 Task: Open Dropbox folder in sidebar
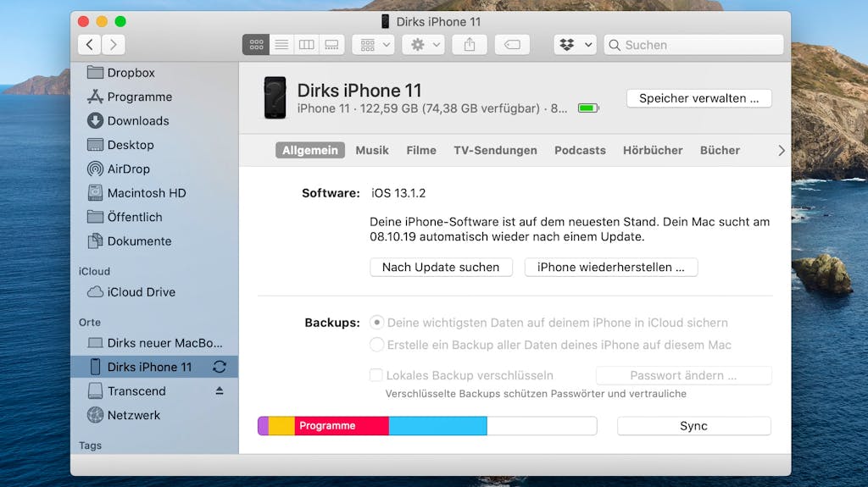(x=155, y=73)
